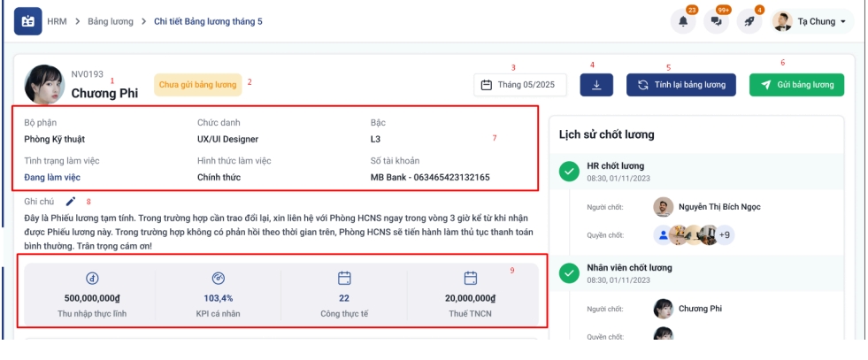Click the income coin icon
This screenshot has height=360, width=868.
[x=92, y=277]
